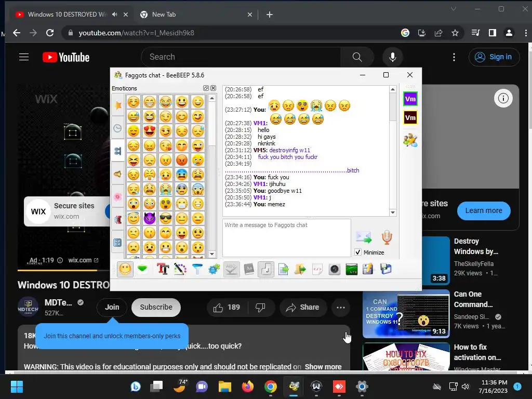The height and width of the screenshot is (399, 532).
Task: Start YouTube voice search microphone
Action: pos(393,57)
